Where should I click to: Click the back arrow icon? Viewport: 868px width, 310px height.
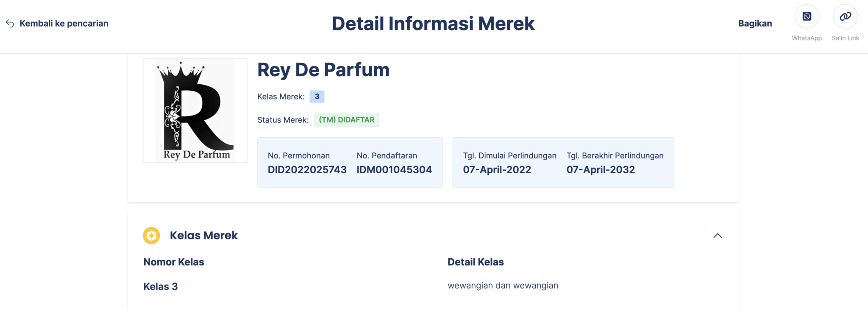coord(10,23)
